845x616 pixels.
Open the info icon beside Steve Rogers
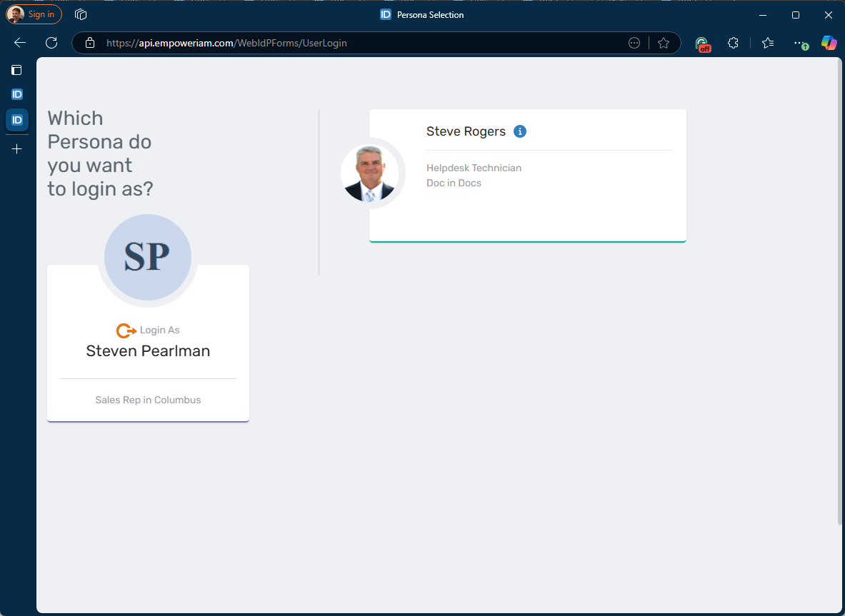[x=520, y=131]
